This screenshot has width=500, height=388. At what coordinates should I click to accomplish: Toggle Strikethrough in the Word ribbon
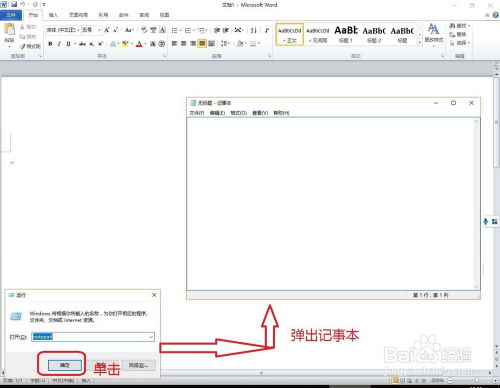(82, 44)
